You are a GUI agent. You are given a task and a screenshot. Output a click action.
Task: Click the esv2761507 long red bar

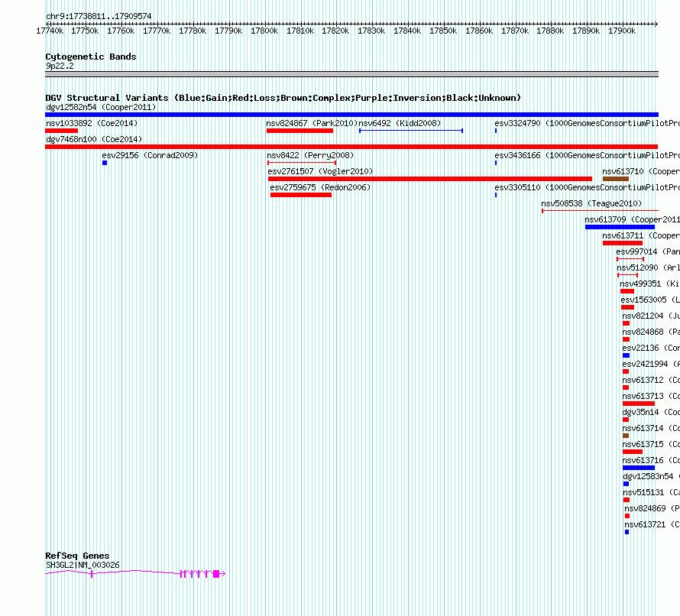pyautogui.click(x=430, y=179)
